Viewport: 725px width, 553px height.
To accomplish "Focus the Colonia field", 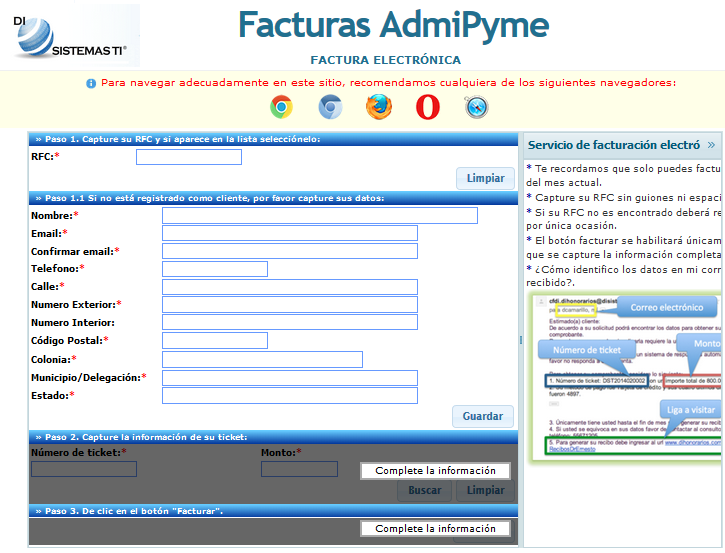I will [x=262, y=359].
